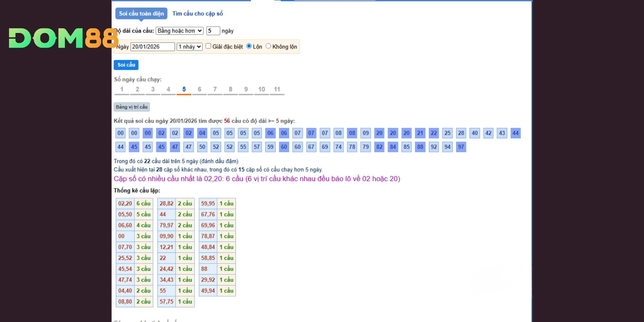This screenshot has height=322, width=644.
Task: Click number box 04
Action: pos(202,133)
